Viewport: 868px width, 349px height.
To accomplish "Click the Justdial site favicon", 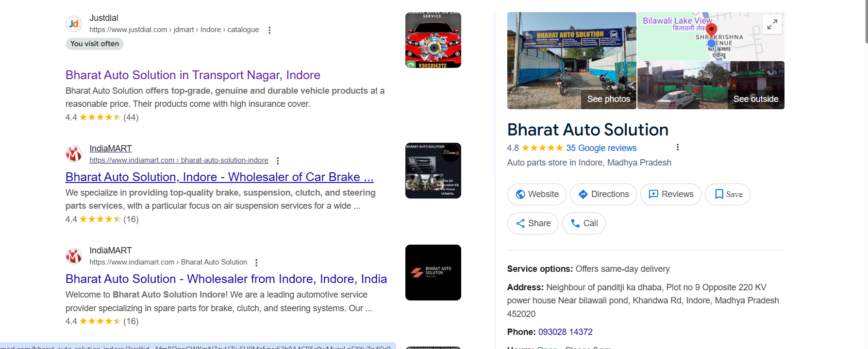I will pyautogui.click(x=74, y=24).
